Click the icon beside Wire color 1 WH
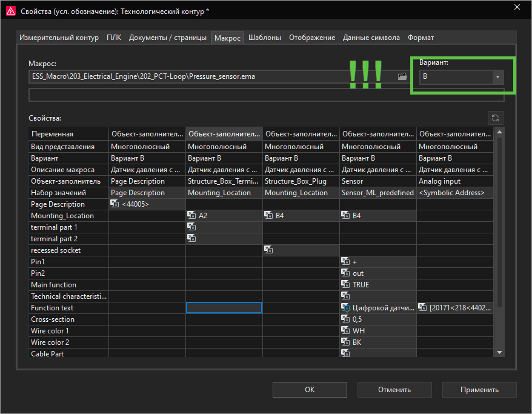Screen dimensions: 532x414 pos(345,331)
